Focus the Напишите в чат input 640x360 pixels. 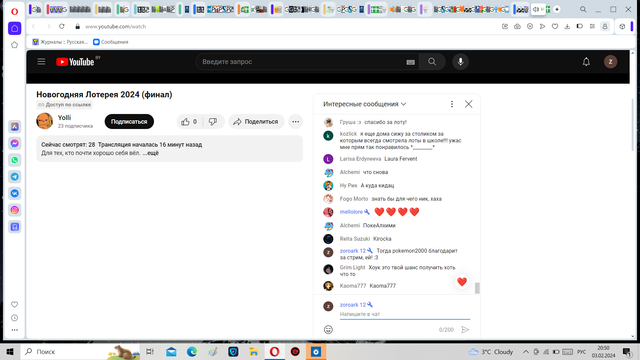[x=404, y=314]
